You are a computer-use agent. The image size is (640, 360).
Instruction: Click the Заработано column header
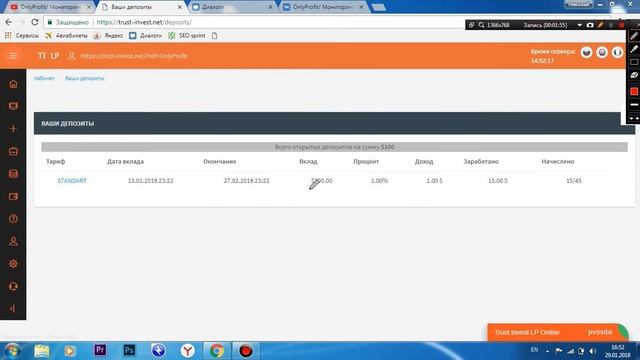pyautogui.click(x=481, y=162)
